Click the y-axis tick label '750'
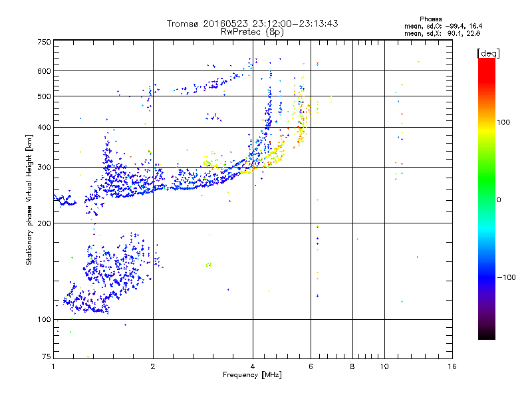The image size is (532, 399). (44, 42)
